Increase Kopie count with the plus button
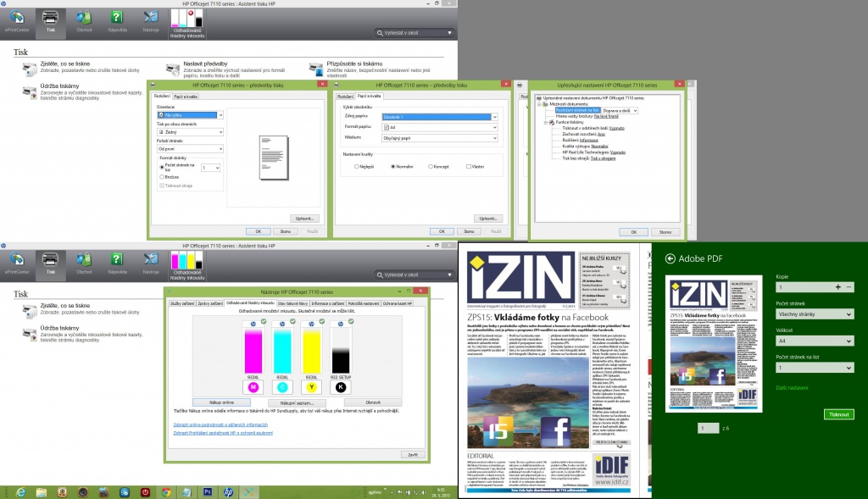The height and width of the screenshot is (499, 868). [x=837, y=287]
